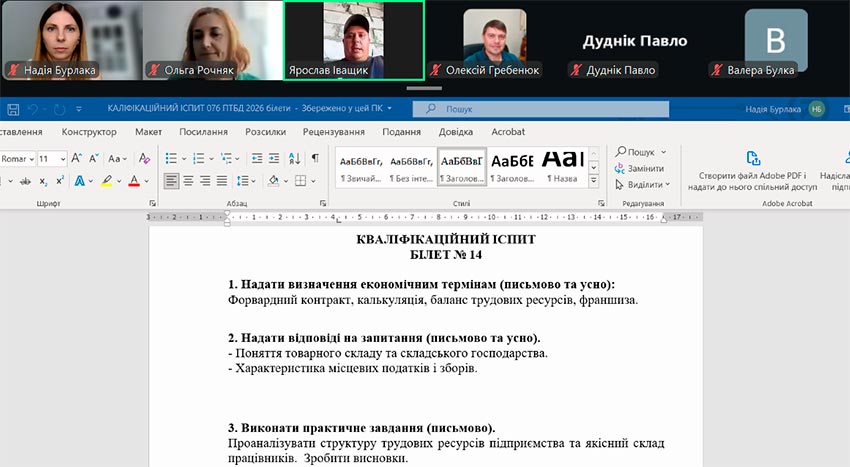Open the Рецензування ribbon tab
Screen dimensions: 850x467
coord(333,132)
